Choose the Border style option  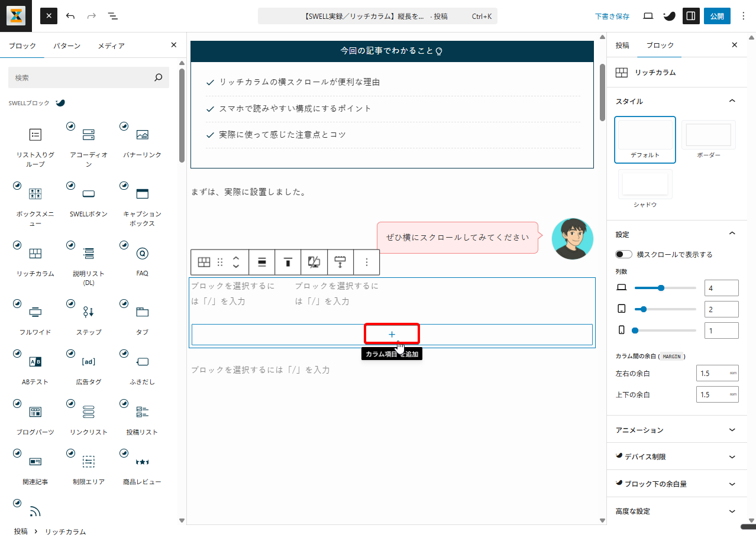click(708, 135)
